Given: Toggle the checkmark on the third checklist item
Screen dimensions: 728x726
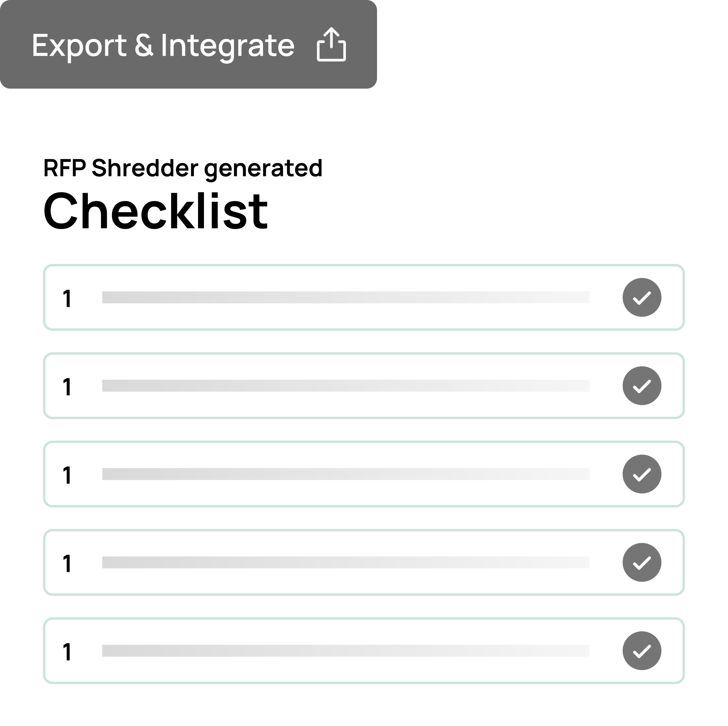Looking at the screenshot, I should pyautogui.click(x=642, y=474).
